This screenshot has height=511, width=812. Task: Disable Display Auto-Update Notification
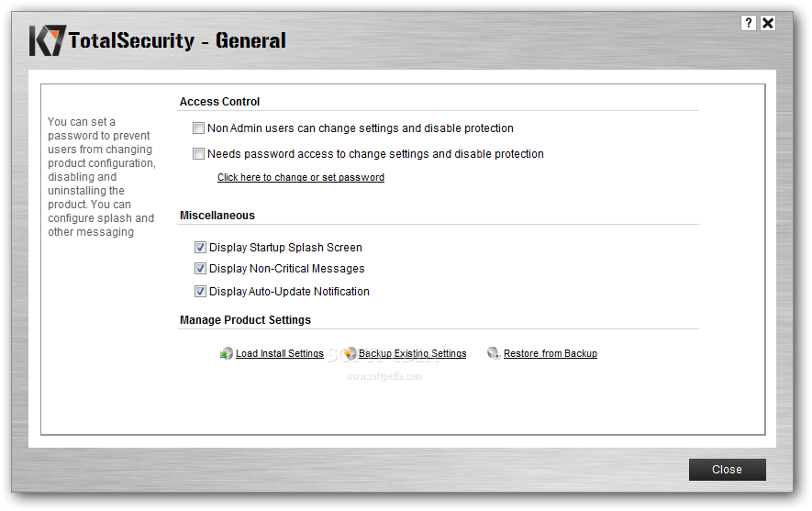(x=200, y=292)
